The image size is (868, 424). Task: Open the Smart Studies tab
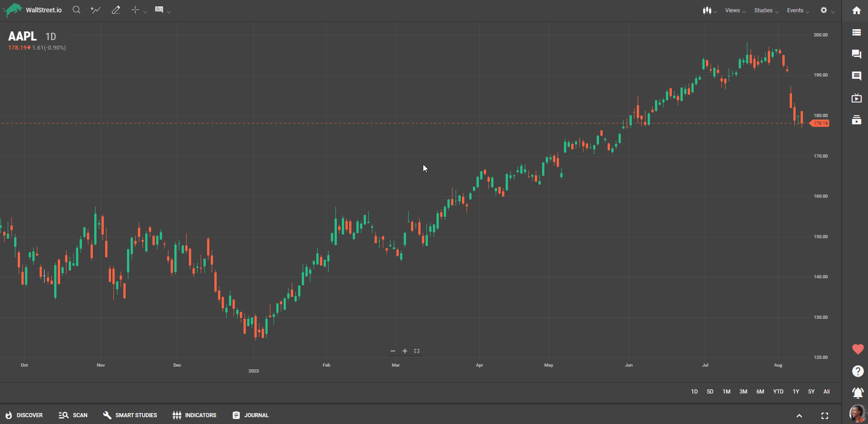pyautogui.click(x=130, y=415)
